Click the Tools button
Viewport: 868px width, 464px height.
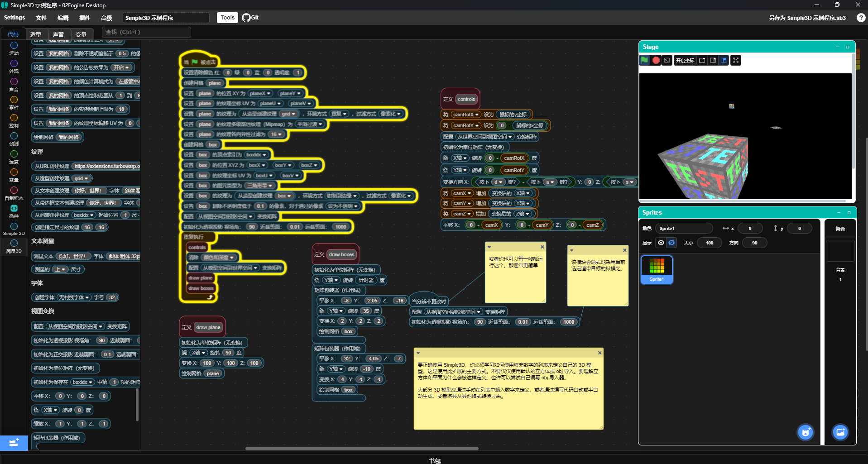pos(227,18)
